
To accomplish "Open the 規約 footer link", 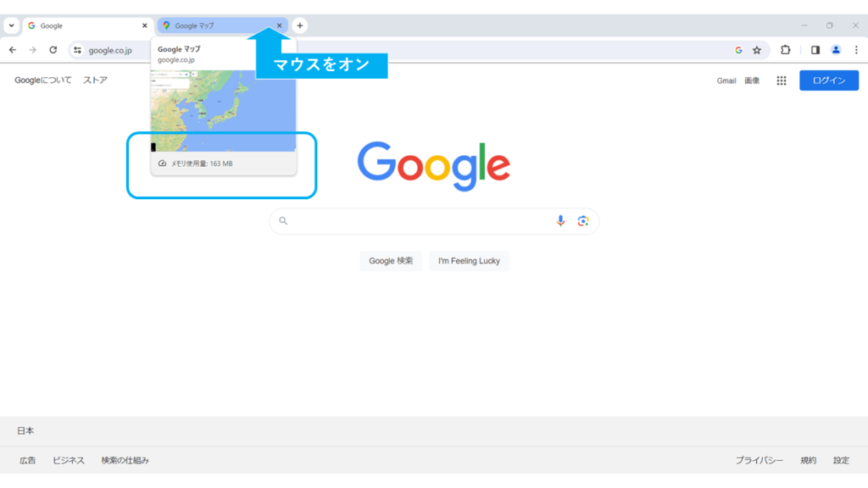I will pos(808,460).
